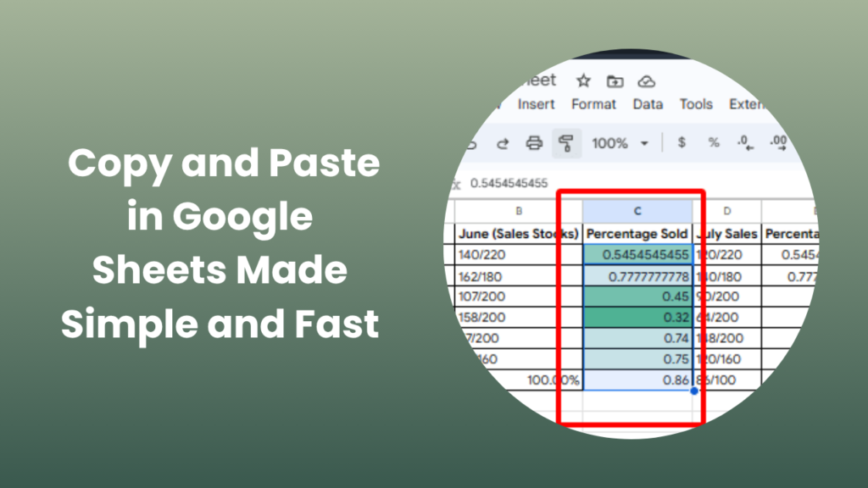The width and height of the screenshot is (868, 488).
Task: Click the move to folder icon
Action: (615, 80)
